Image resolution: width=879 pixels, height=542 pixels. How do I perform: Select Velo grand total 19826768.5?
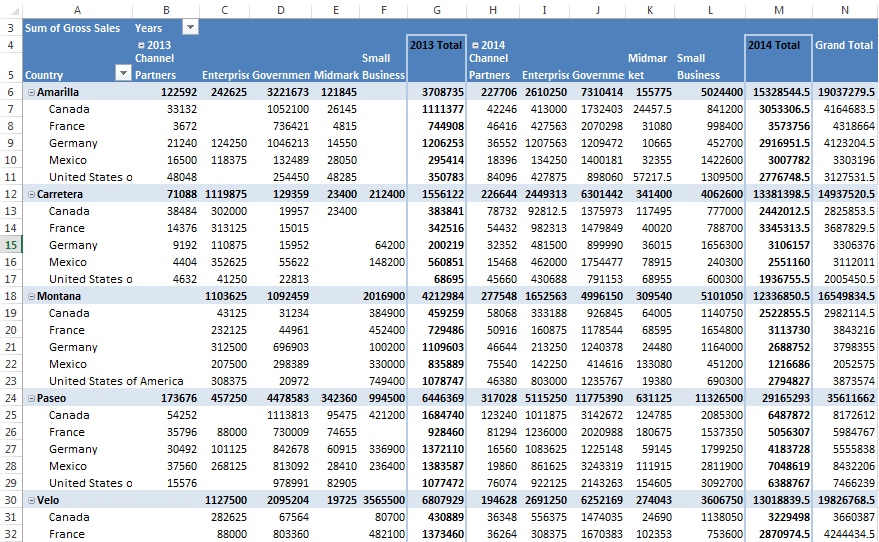click(845, 500)
